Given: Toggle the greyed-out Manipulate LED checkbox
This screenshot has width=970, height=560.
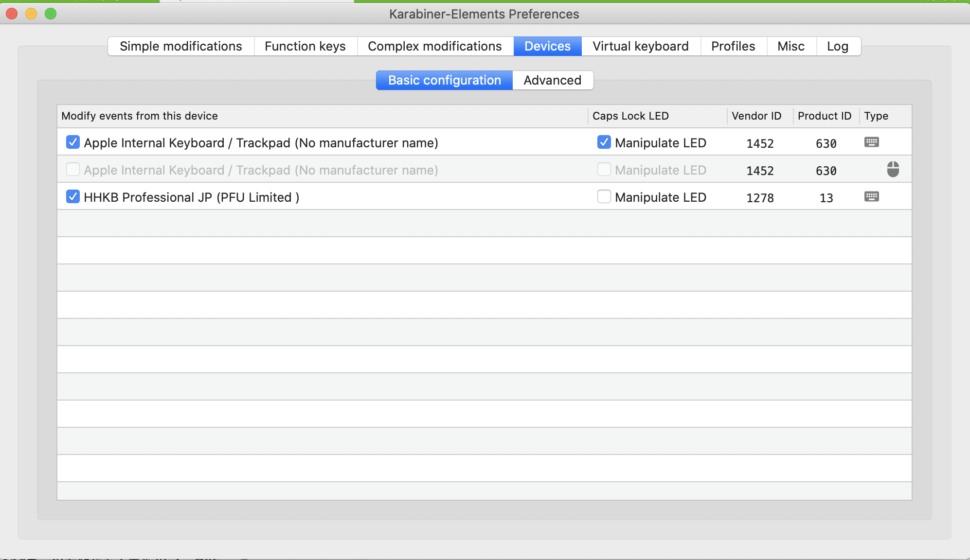Looking at the screenshot, I should (x=604, y=170).
